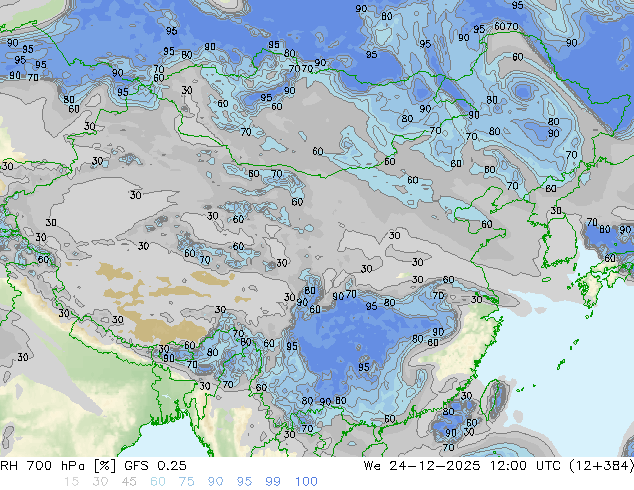
Task: Click the 'GFS 0.25' model label
Action: 155,466
